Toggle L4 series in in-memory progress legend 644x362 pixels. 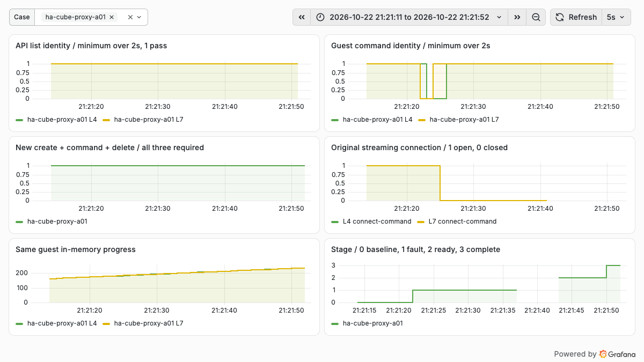[x=62, y=323]
